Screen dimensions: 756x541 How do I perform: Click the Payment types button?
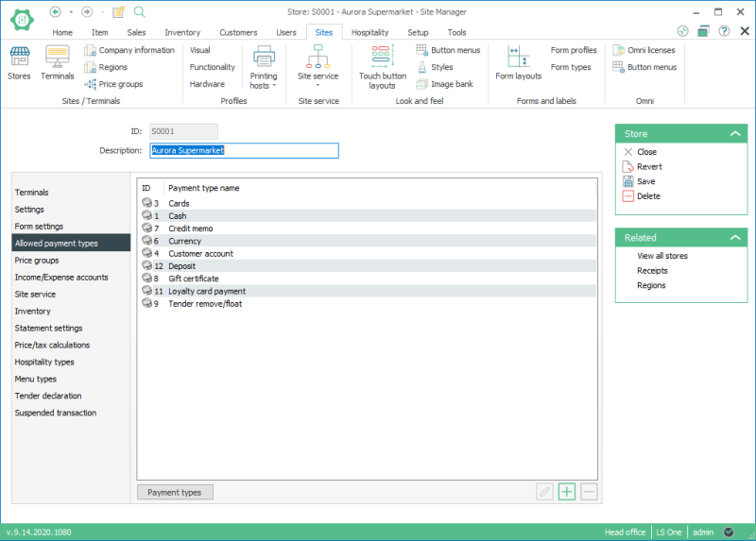tap(175, 492)
